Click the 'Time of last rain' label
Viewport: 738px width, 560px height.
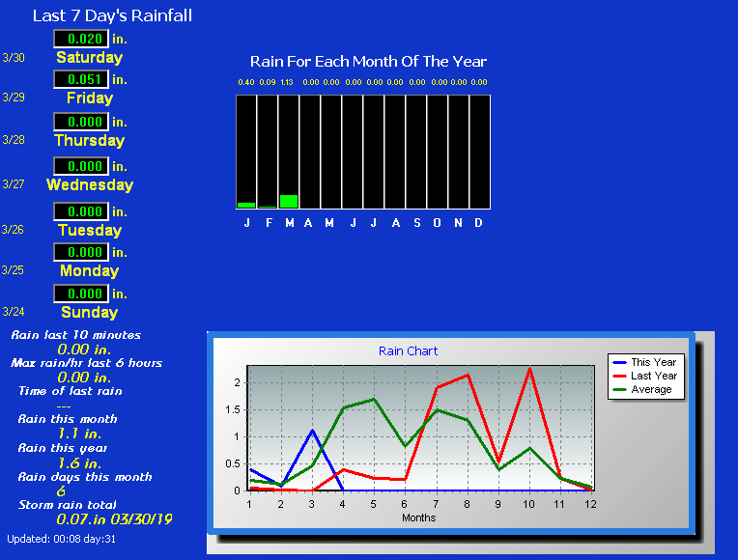(x=71, y=391)
